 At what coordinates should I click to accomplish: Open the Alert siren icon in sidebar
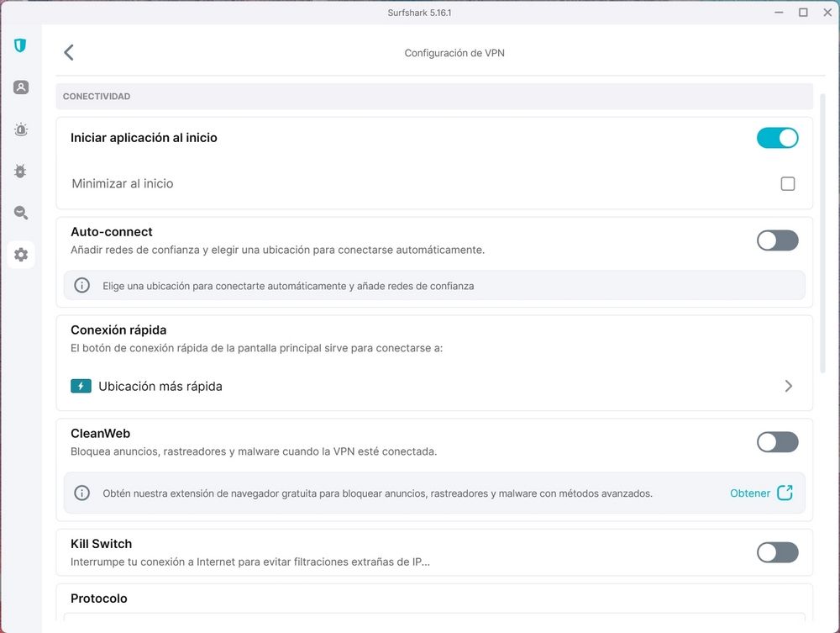click(21, 129)
